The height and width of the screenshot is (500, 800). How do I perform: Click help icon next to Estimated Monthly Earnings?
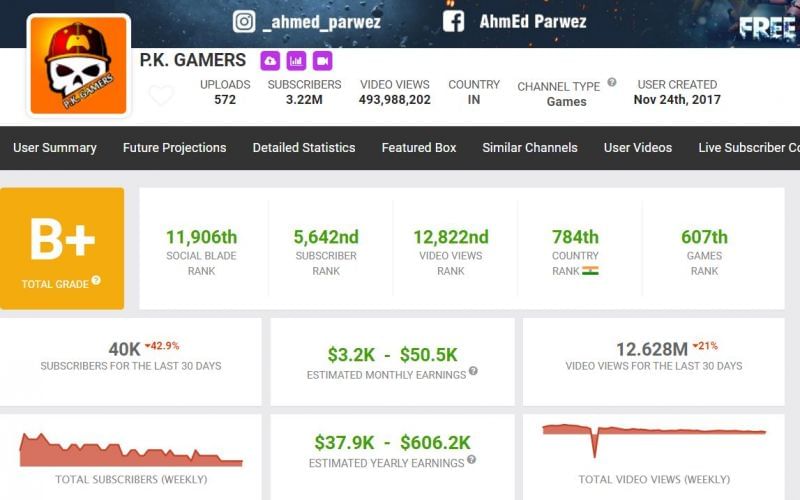coord(473,371)
